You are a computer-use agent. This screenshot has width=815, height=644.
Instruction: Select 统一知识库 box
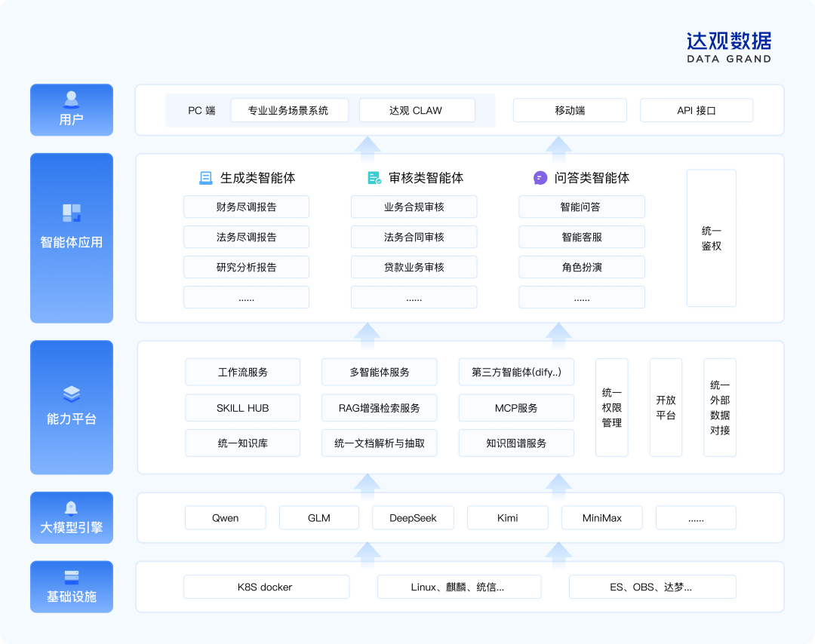[x=243, y=443]
